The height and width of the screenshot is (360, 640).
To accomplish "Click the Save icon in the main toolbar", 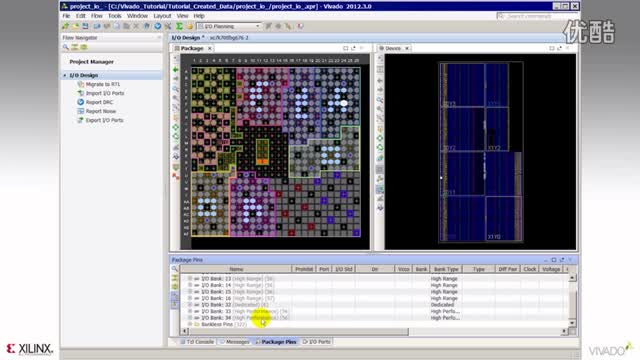I will pyautogui.click(x=85, y=26).
